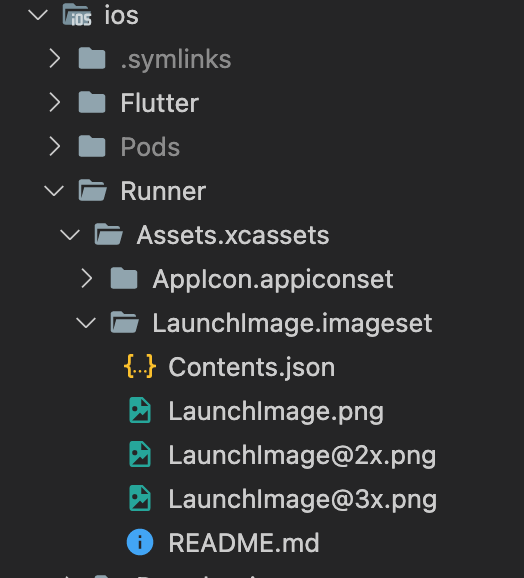Click the README.md blue info icon

click(x=140, y=542)
